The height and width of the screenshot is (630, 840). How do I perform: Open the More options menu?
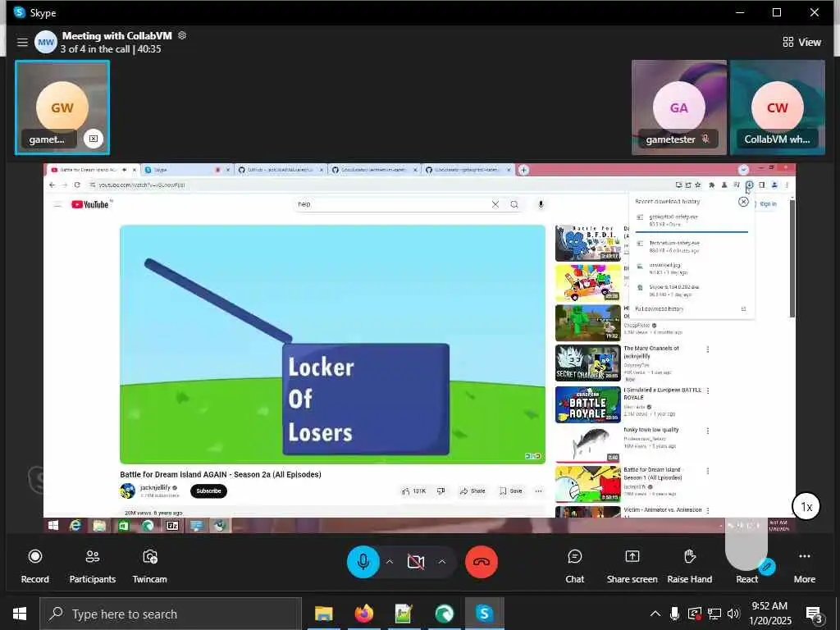point(804,566)
